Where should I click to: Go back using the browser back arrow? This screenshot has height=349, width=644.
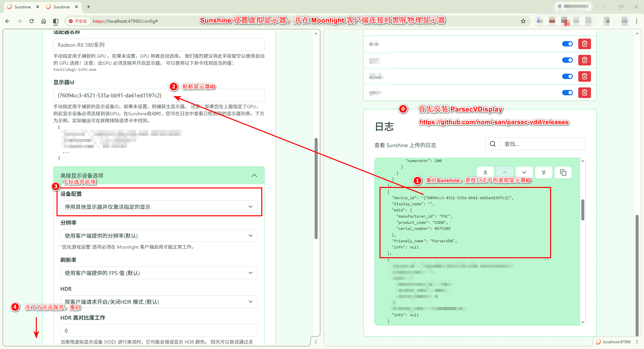point(8,21)
